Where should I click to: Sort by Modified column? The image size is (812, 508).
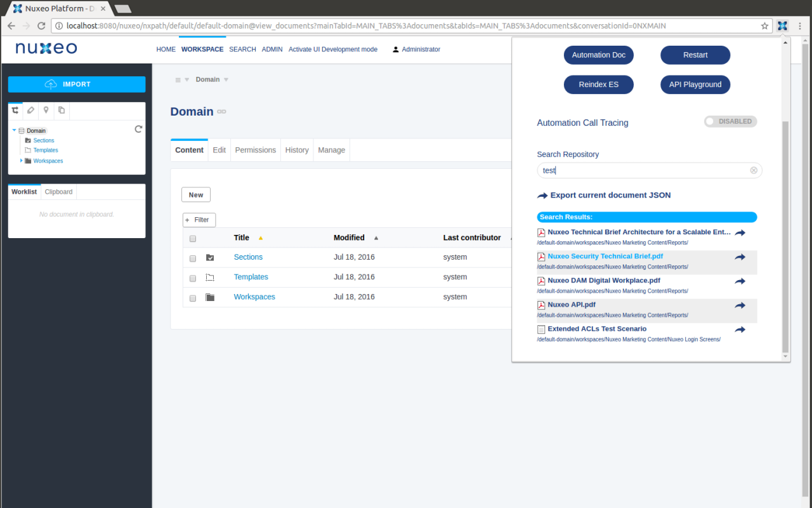click(349, 237)
